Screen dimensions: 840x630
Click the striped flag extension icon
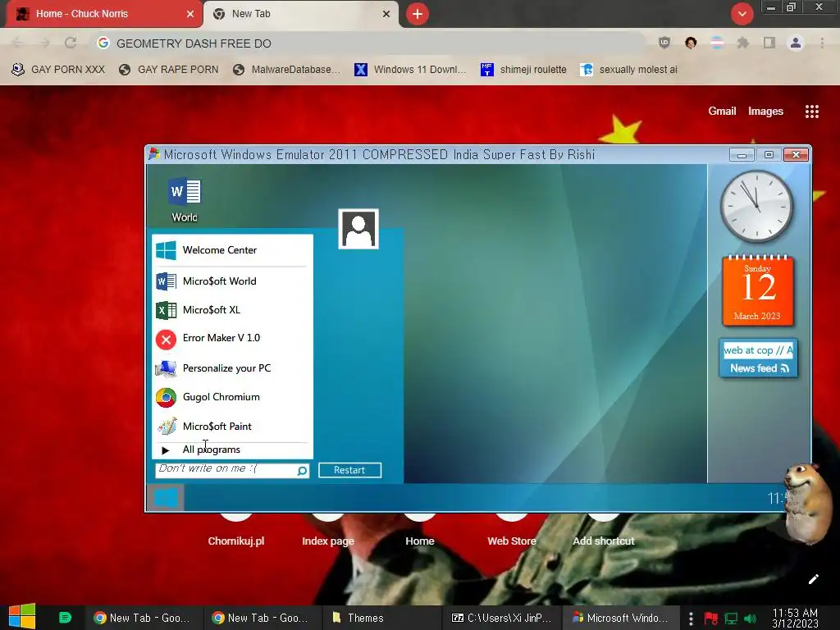(717, 43)
